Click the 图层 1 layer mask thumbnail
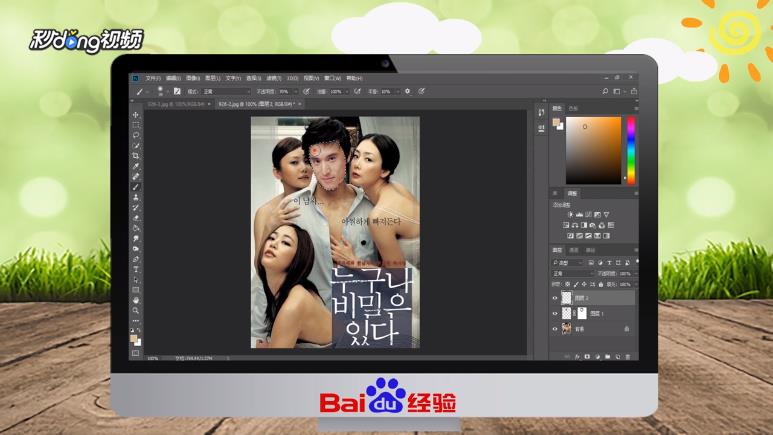The width and height of the screenshot is (773, 435). [x=582, y=313]
